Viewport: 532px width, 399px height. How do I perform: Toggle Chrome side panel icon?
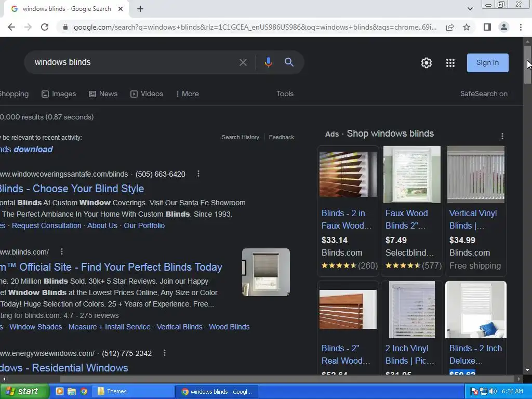pos(487,27)
